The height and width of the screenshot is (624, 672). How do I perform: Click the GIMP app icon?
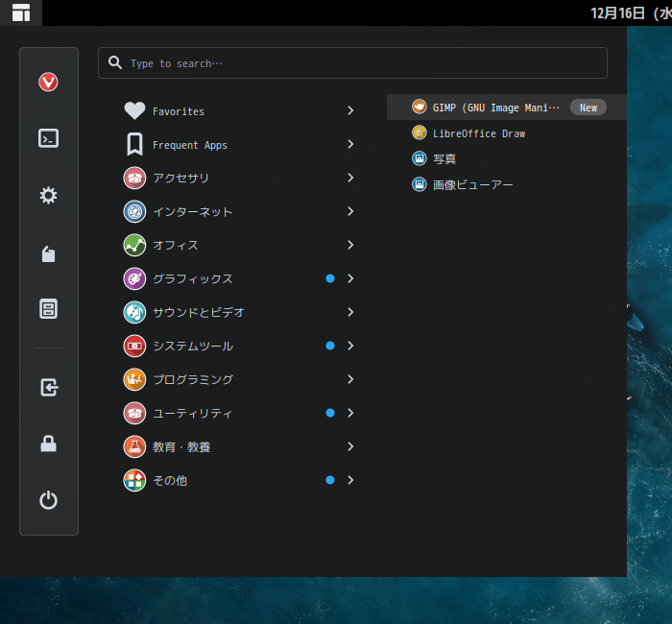point(420,107)
